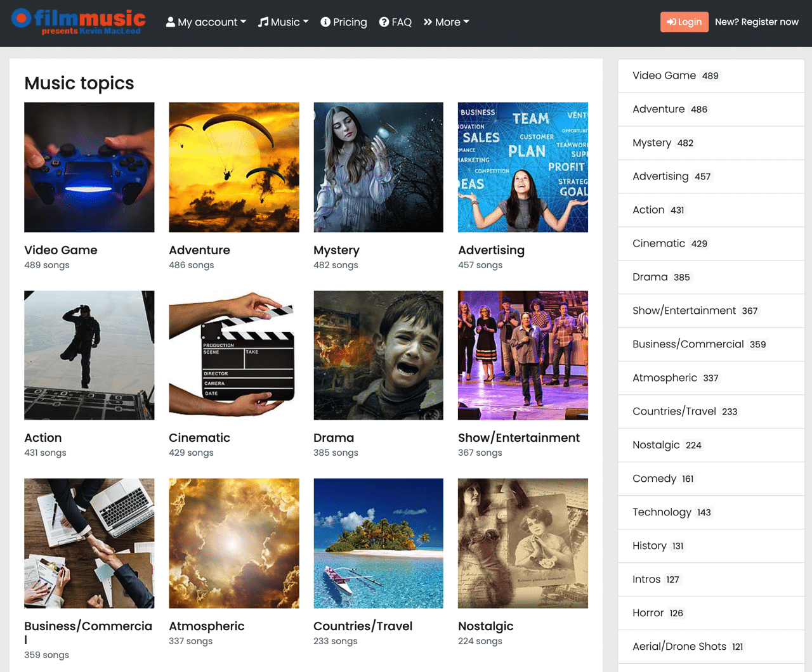The width and height of the screenshot is (812, 672).
Task: Open the Atmospheric clouds thumbnail
Action: [234, 543]
